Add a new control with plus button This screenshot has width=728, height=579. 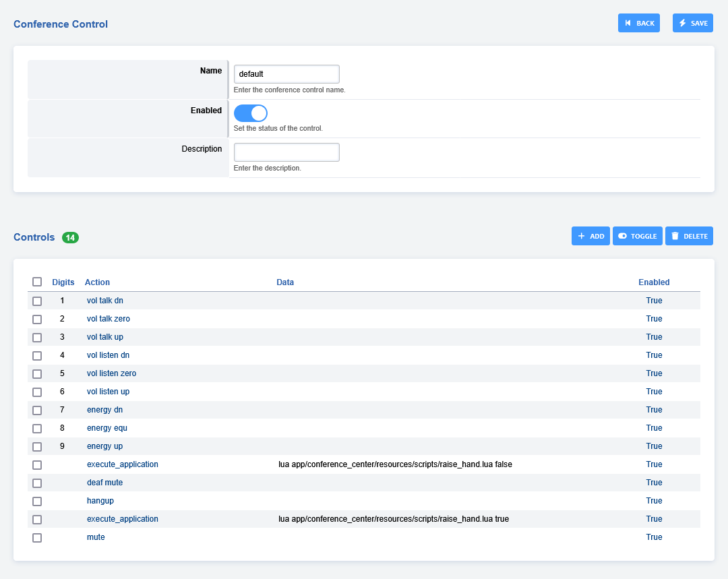(590, 236)
